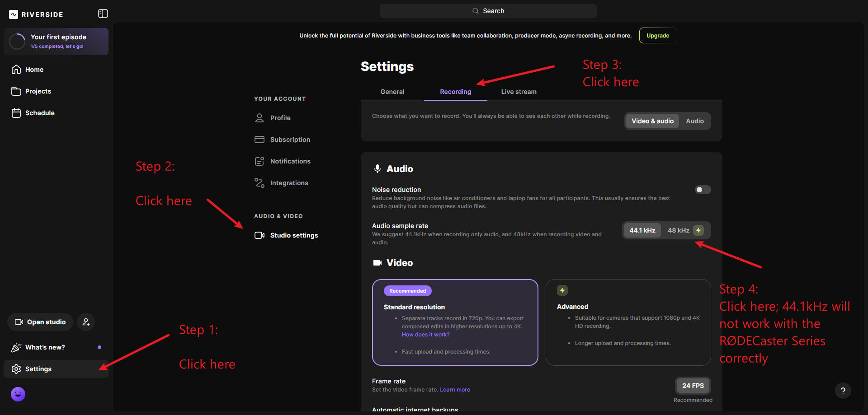
Task: Click the first episode progress ring
Action: pos(17,42)
